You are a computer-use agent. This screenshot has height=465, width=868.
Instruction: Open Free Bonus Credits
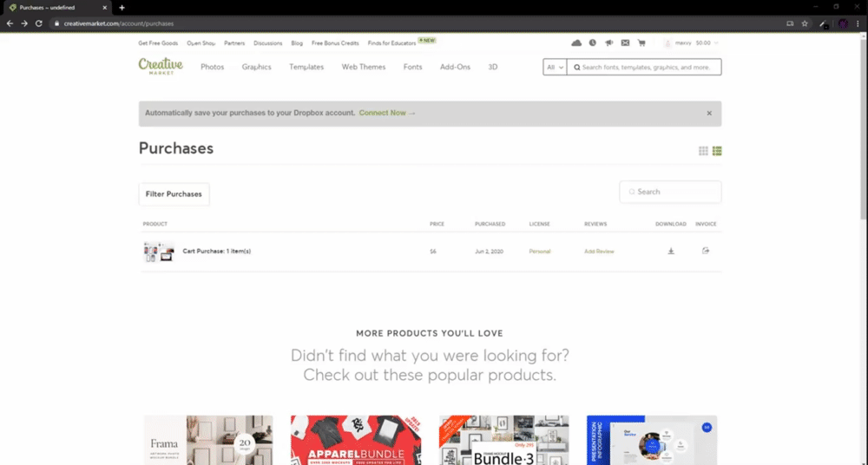point(335,43)
